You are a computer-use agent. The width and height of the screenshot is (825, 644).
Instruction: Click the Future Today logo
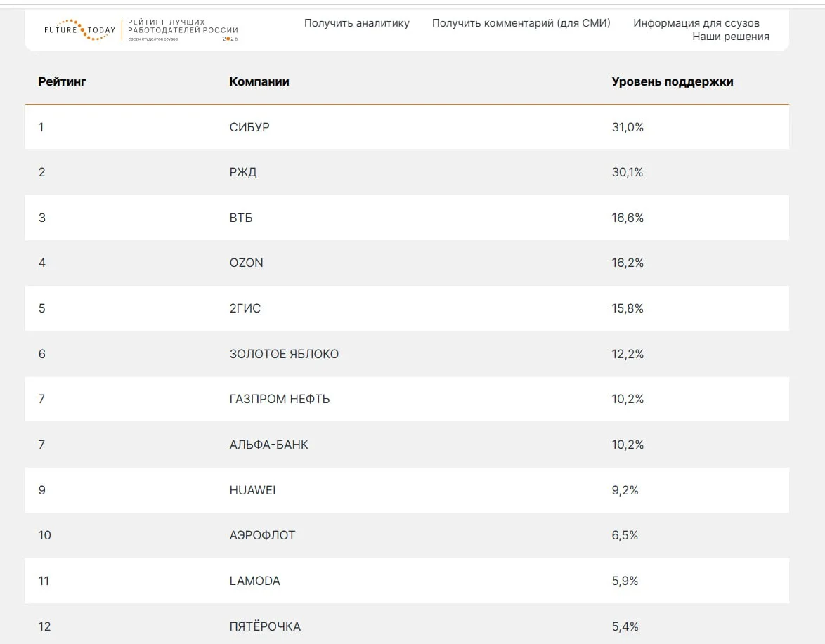[x=141, y=30]
